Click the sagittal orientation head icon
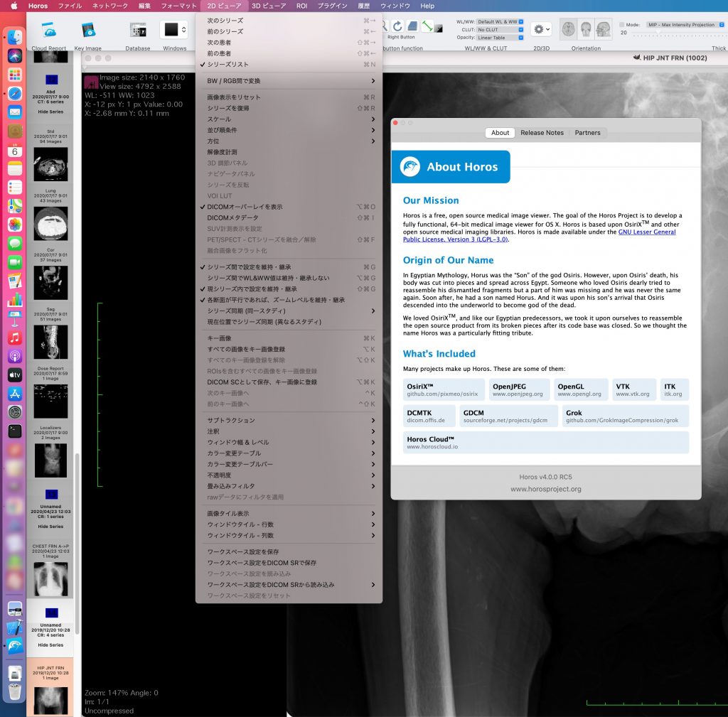 (604, 29)
